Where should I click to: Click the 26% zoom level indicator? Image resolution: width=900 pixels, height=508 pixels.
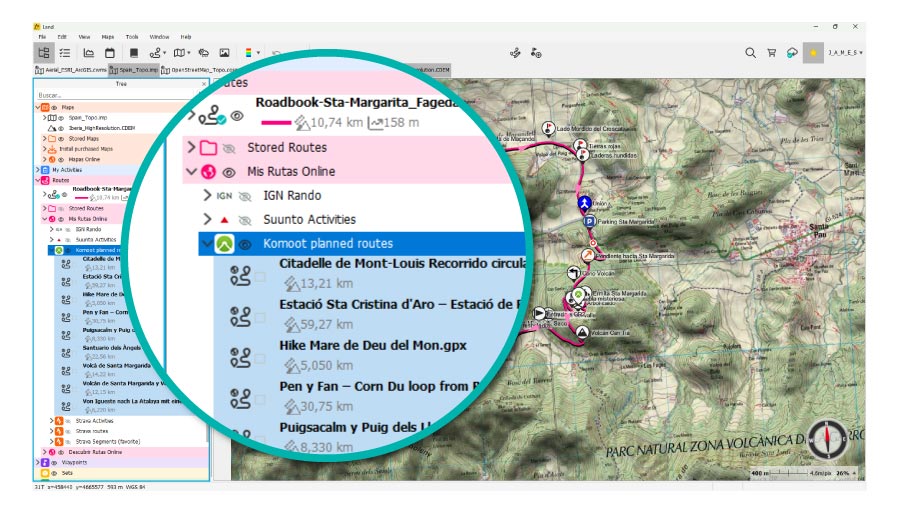click(x=843, y=474)
